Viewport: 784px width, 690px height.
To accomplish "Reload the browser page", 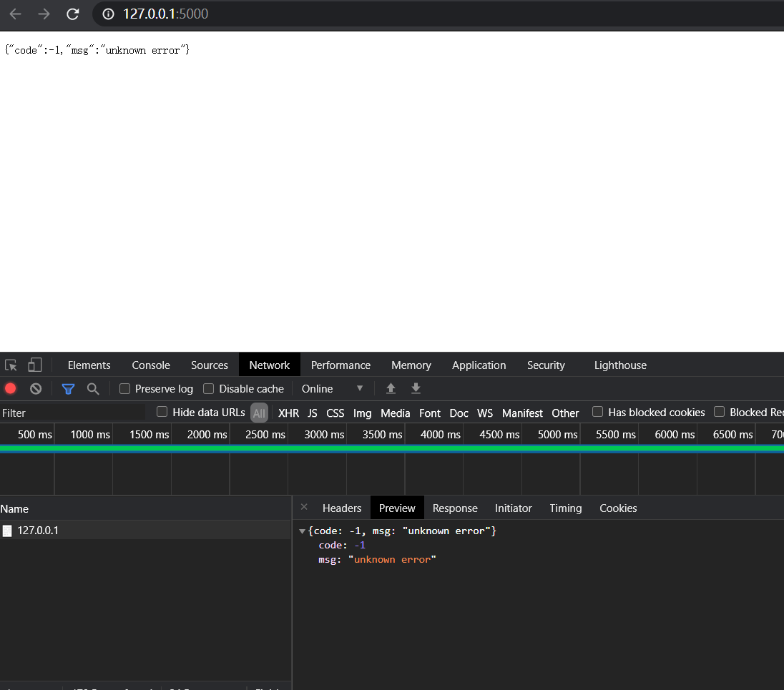I will (72, 14).
